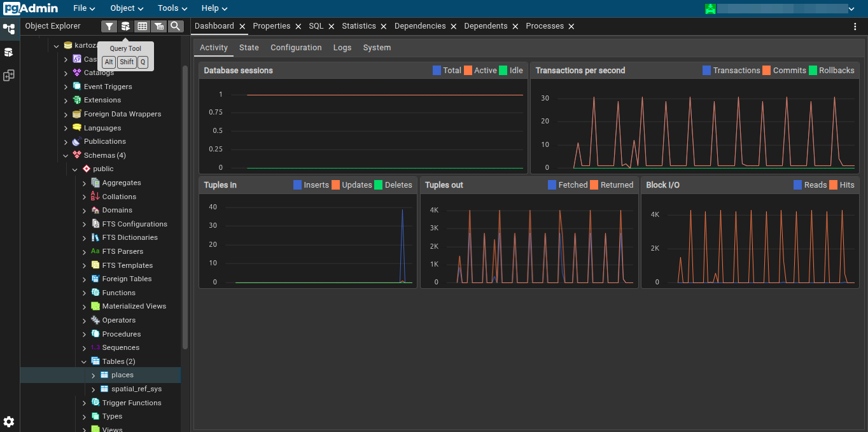Click the object filter funnel icon
Image resolution: width=868 pixels, height=432 pixels.
coord(108,26)
